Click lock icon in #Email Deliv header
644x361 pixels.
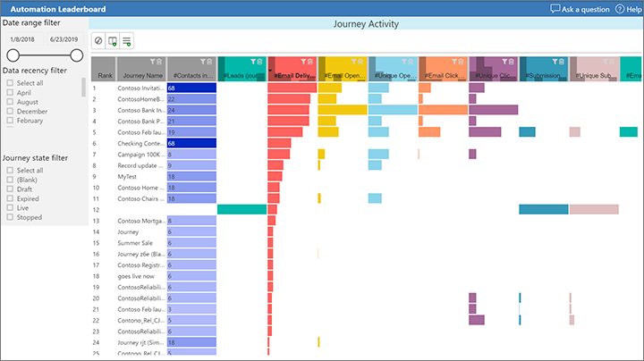pos(309,62)
